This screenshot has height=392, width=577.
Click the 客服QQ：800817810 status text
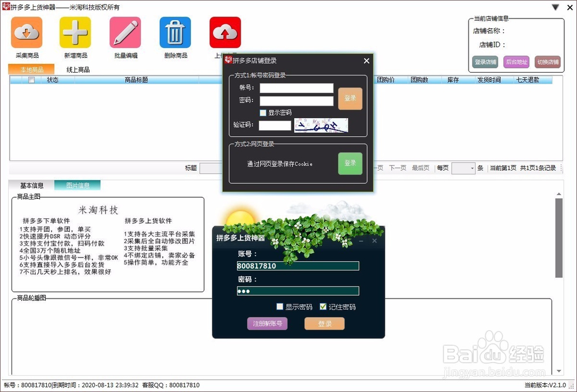point(171,386)
